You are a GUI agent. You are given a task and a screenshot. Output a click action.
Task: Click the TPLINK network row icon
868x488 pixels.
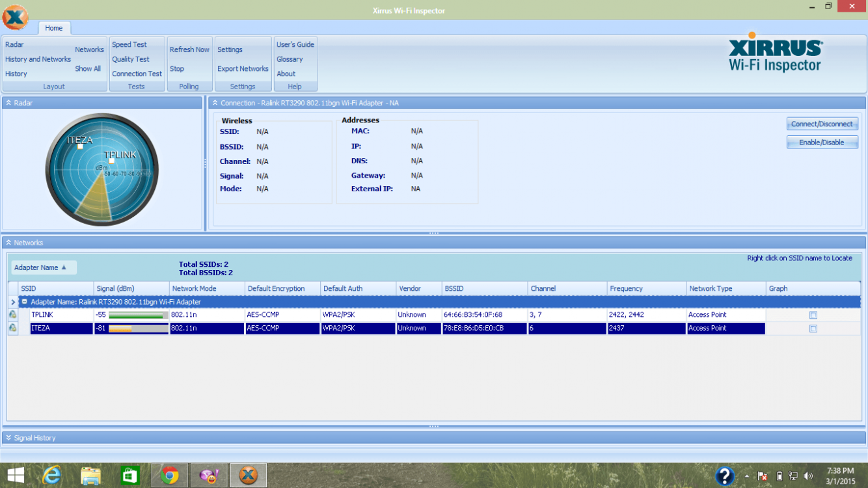(13, 315)
